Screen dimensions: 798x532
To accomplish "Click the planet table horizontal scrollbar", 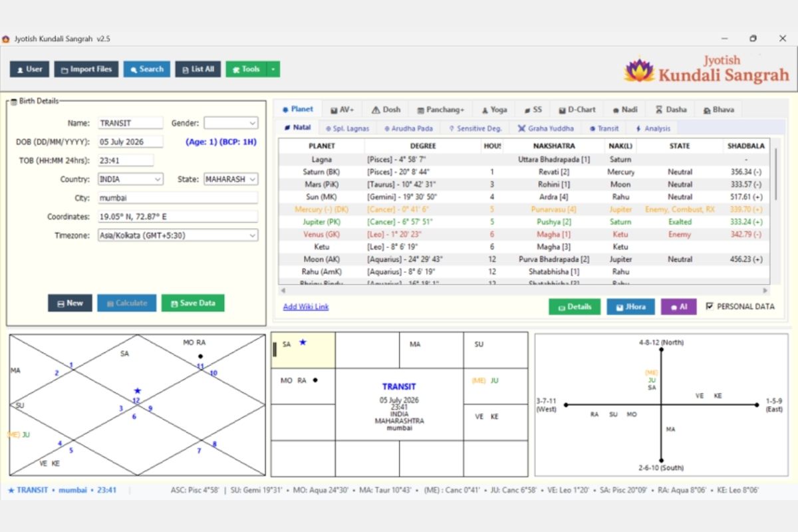I will (524, 291).
